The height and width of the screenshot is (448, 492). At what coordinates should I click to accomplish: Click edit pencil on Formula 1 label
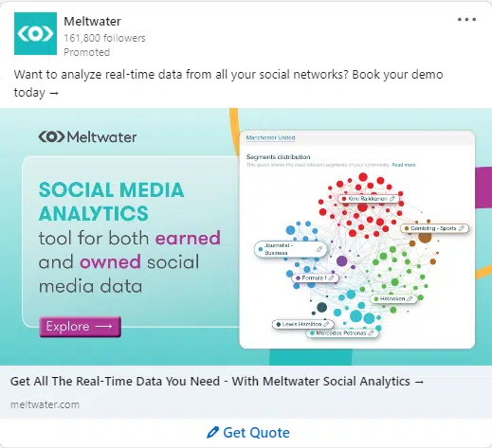tap(331, 278)
